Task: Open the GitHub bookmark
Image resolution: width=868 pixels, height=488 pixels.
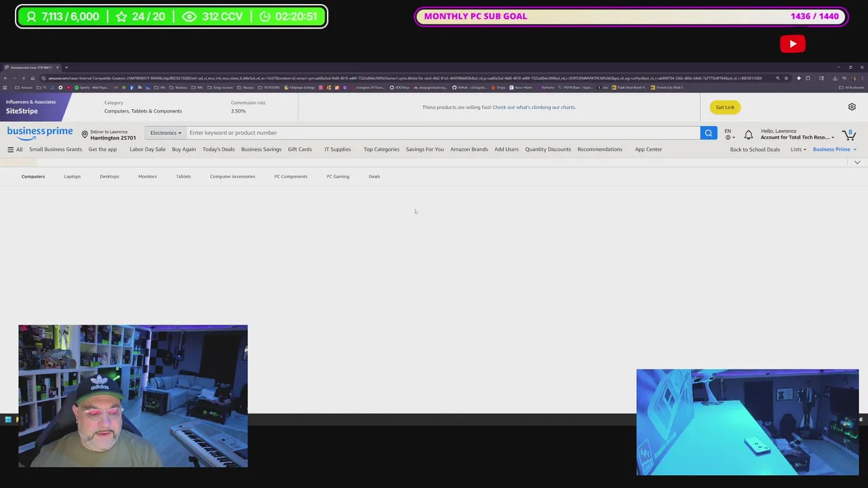Action: click(471, 87)
